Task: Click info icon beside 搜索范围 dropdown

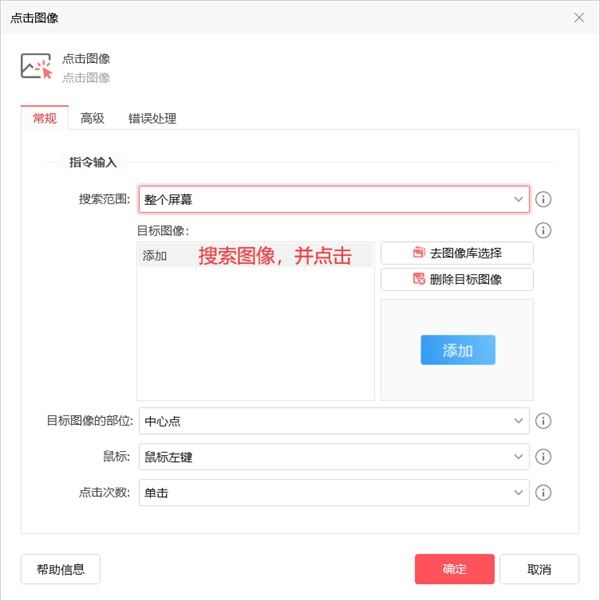Action: [x=543, y=199]
